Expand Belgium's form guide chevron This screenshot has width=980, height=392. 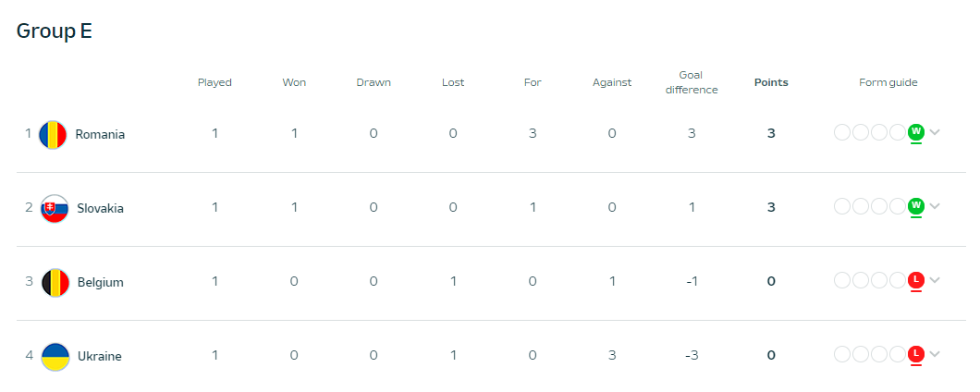click(935, 280)
